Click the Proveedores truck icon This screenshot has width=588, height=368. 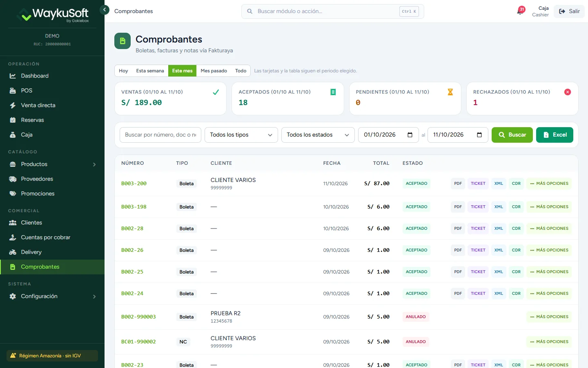13,179
